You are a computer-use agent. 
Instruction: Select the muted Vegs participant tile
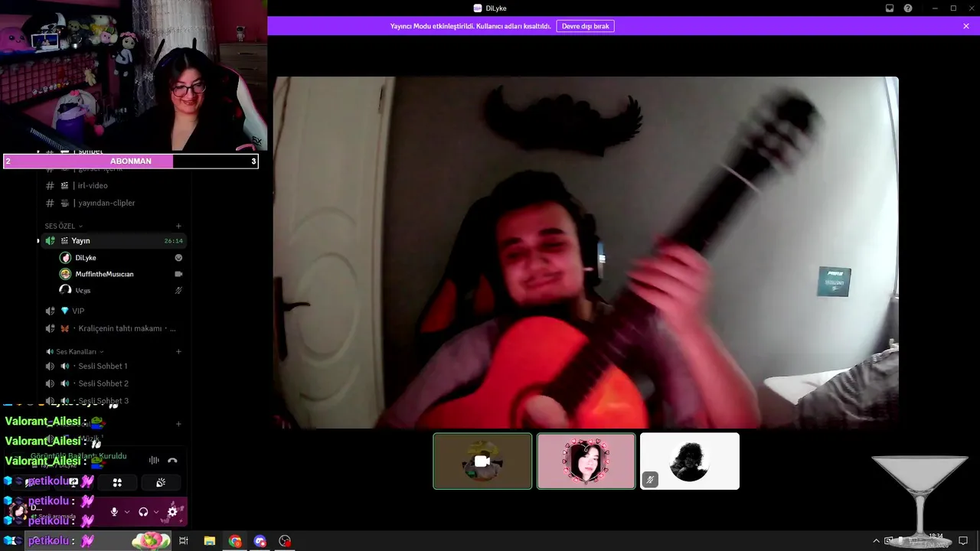690,461
